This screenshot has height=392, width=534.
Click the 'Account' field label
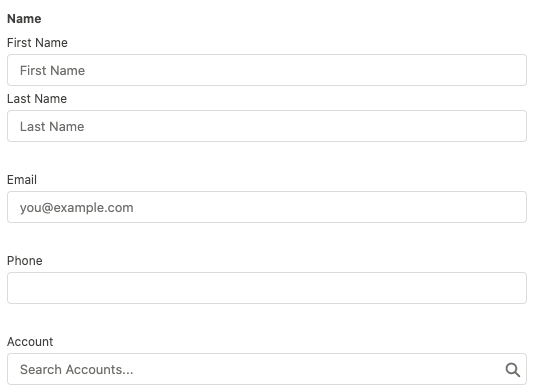pyautogui.click(x=30, y=342)
